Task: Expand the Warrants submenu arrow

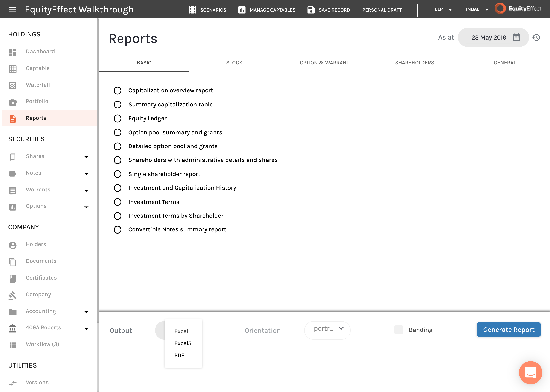Action: (86, 191)
